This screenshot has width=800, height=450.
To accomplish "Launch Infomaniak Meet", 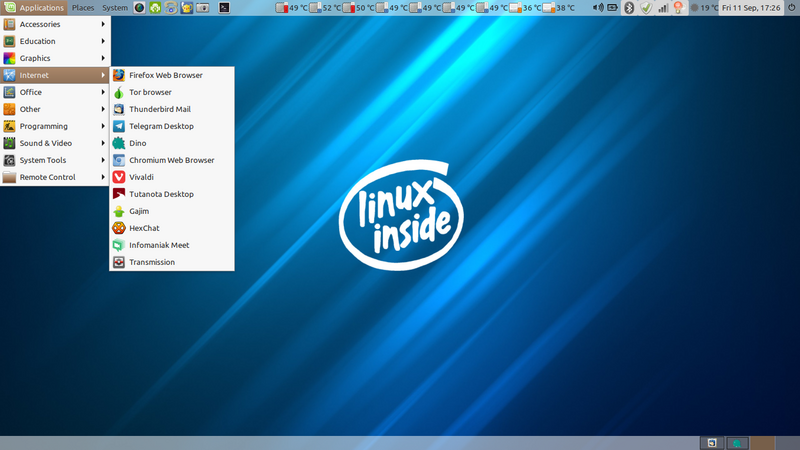I will tap(172, 245).
